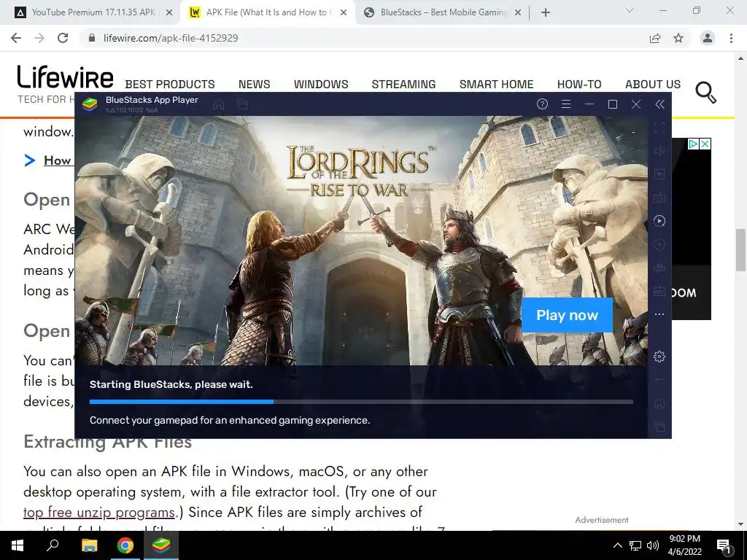Open Chrome profile icon
Image resolution: width=747 pixels, height=560 pixels.
tap(708, 38)
